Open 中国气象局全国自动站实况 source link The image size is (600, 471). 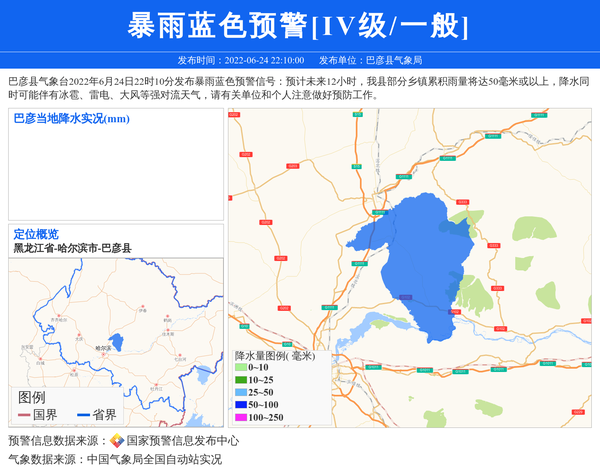(x=154, y=459)
